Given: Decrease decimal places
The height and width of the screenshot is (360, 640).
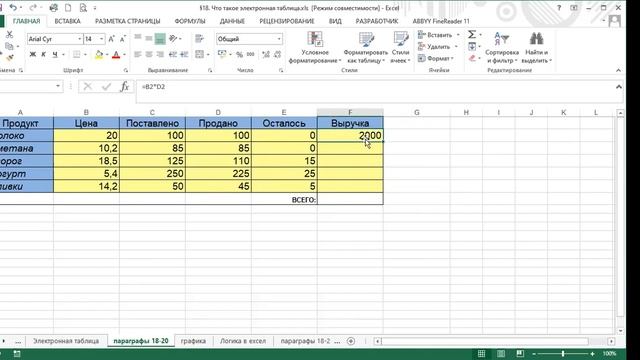Looking at the screenshot, I should tap(277, 54).
